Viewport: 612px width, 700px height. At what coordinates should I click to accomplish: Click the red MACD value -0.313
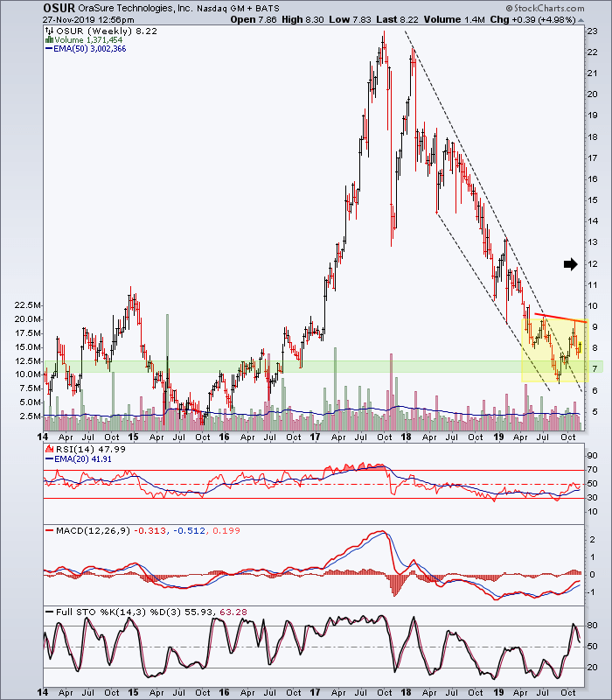point(150,530)
